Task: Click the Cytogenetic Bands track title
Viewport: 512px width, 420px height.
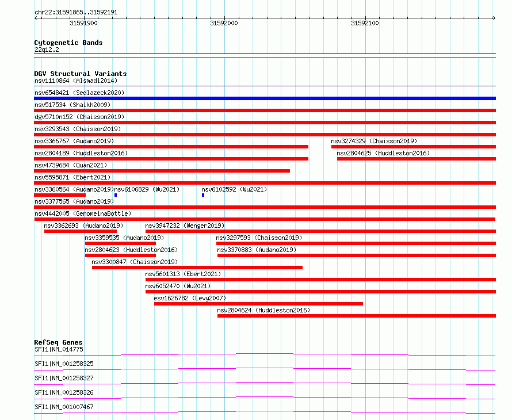Action: (68, 43)
